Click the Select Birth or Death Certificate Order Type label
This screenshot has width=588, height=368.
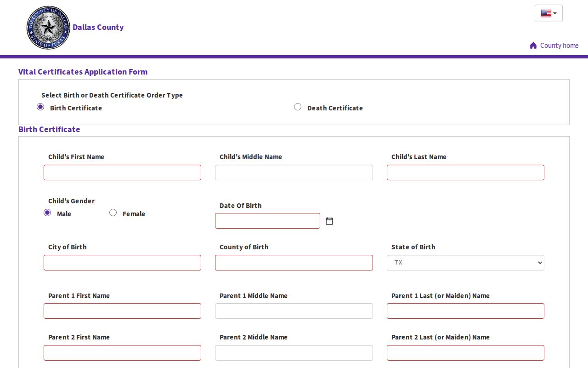click(x=112, y=95)
